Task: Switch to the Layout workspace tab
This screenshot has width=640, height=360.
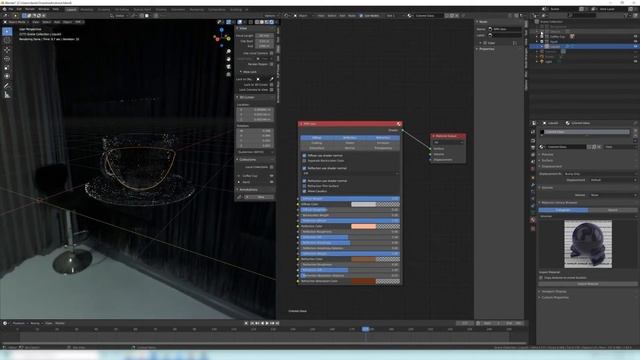Action: pos(71,9)
